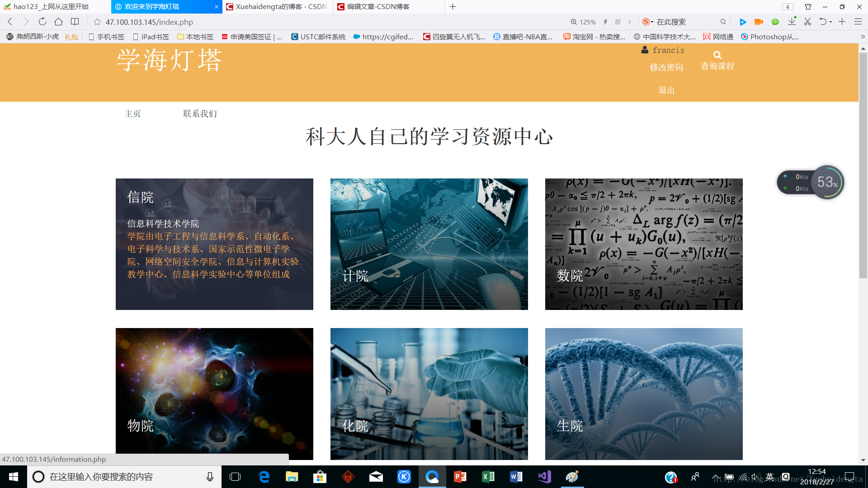Screen dimensions: 868x488
Task: Click the Windows Start button
Action: coord(14,477)
